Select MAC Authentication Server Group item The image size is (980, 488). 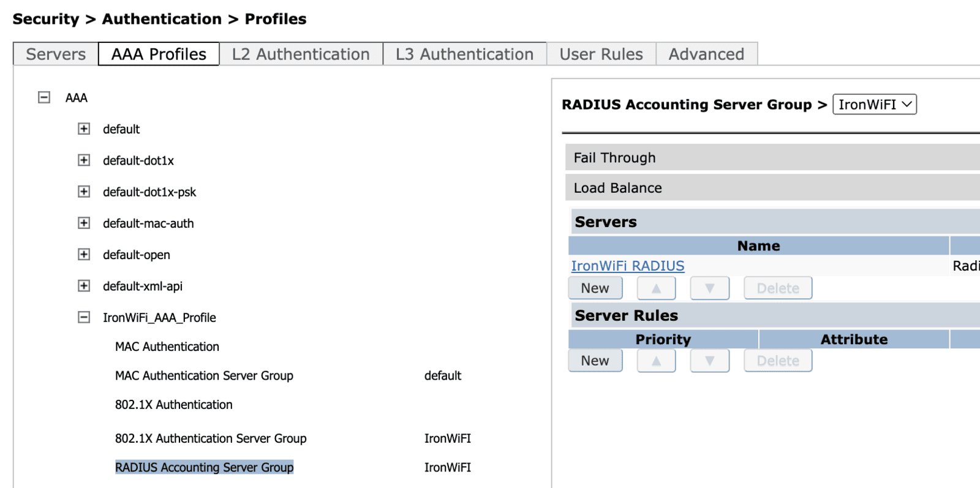[x=204, y=375]
